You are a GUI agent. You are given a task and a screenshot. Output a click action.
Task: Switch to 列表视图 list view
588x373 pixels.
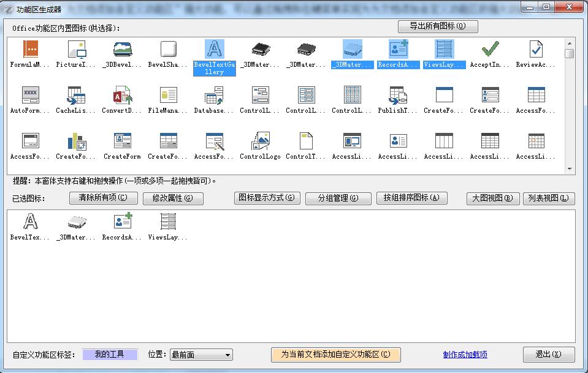point(548,198)
